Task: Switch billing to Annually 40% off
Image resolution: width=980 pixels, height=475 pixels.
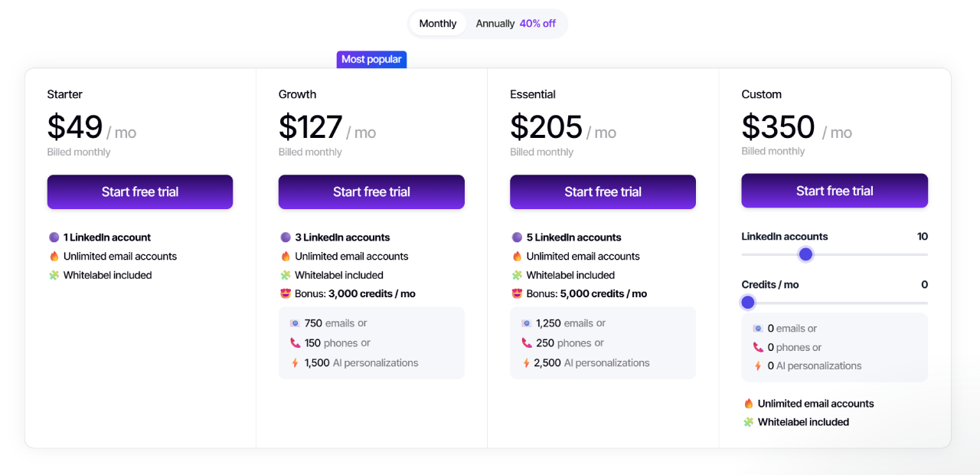Action: pyautogui.click(x=516, y=24)
